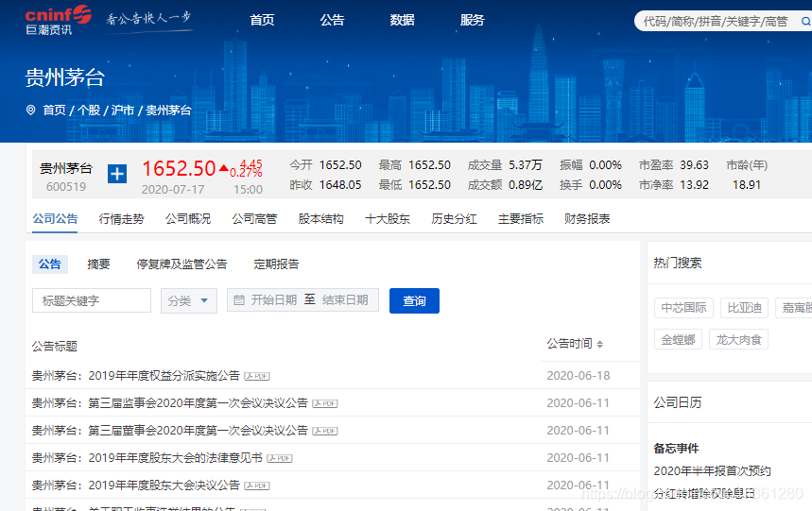Click 个股 breadcrumb link
Image resolution: width=812 pixels, height=511 pixels.
point(89,111)
